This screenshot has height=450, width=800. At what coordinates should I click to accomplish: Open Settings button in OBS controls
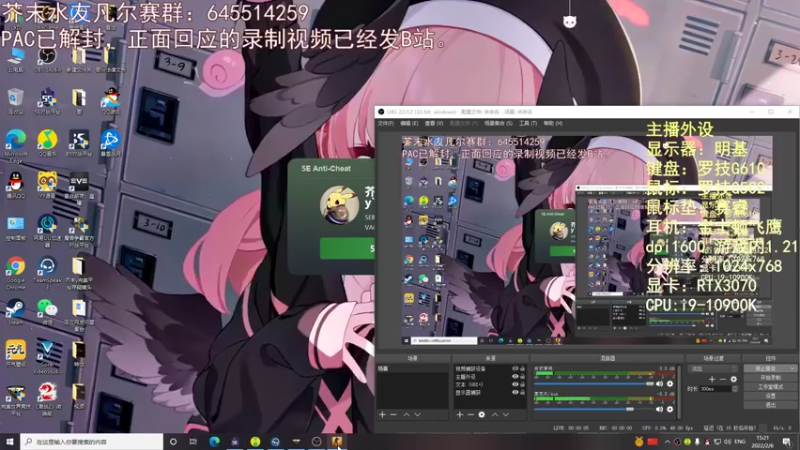click(x=770, y=396)
